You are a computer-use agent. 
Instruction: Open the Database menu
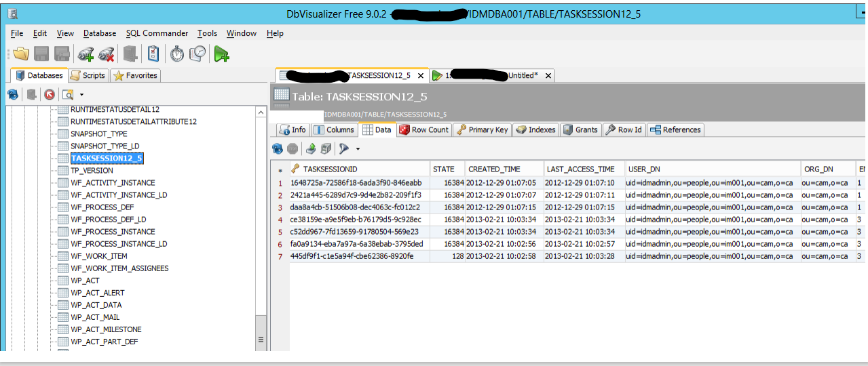point(100,33)
